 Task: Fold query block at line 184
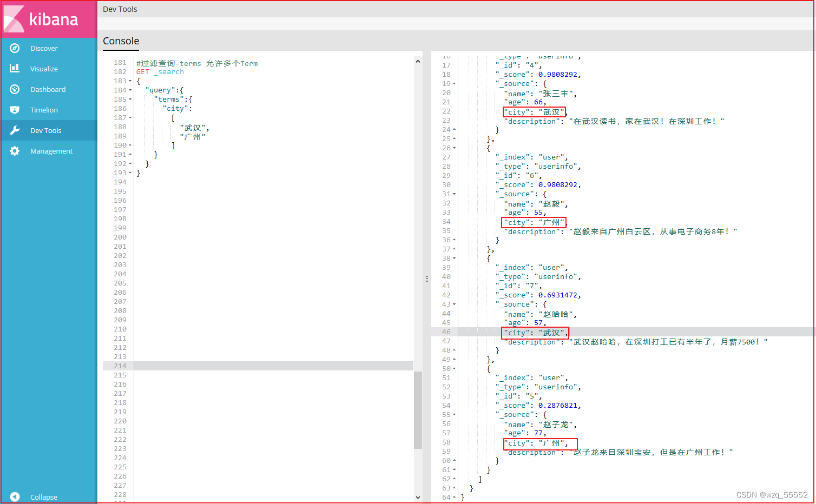[130, 90]
